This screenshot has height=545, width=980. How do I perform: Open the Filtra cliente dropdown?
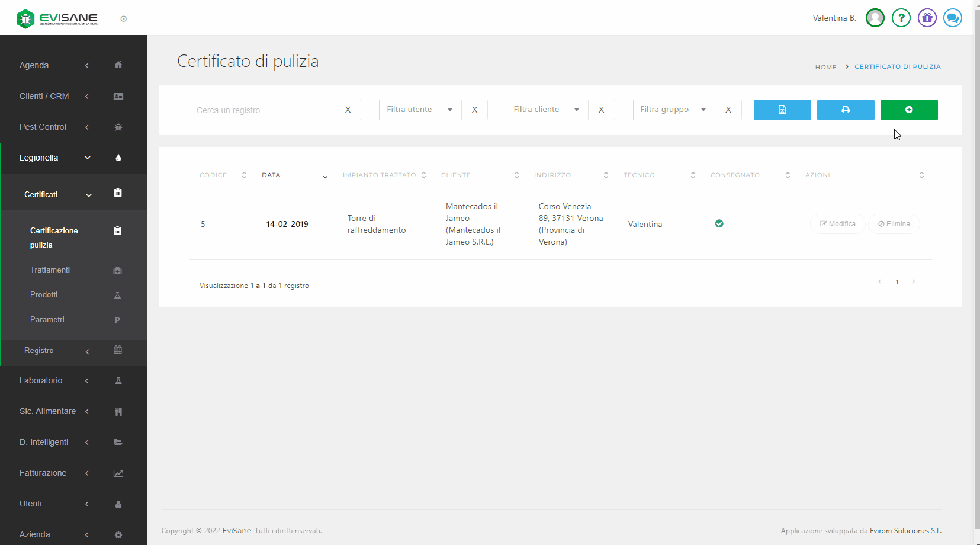[x=547, y=110]
